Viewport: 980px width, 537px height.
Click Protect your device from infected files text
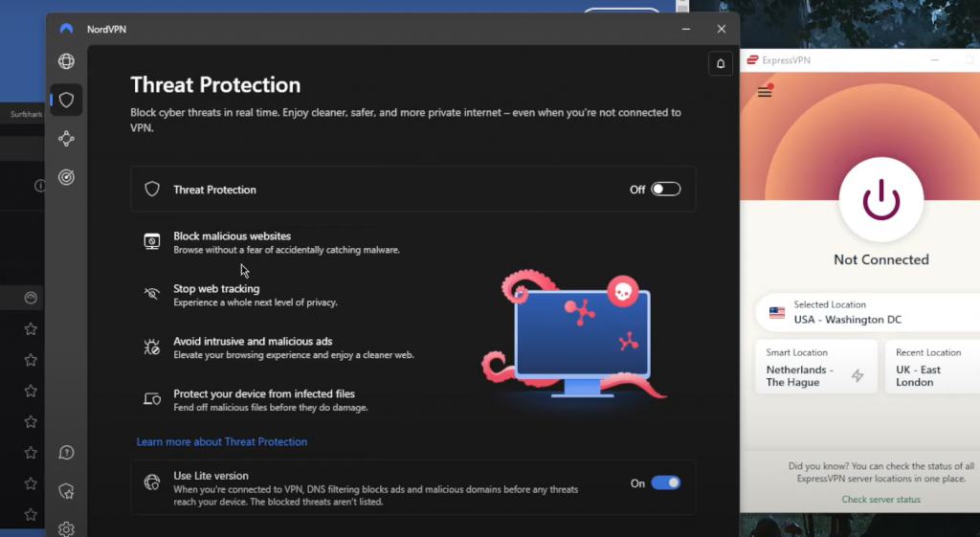[264, 393]
